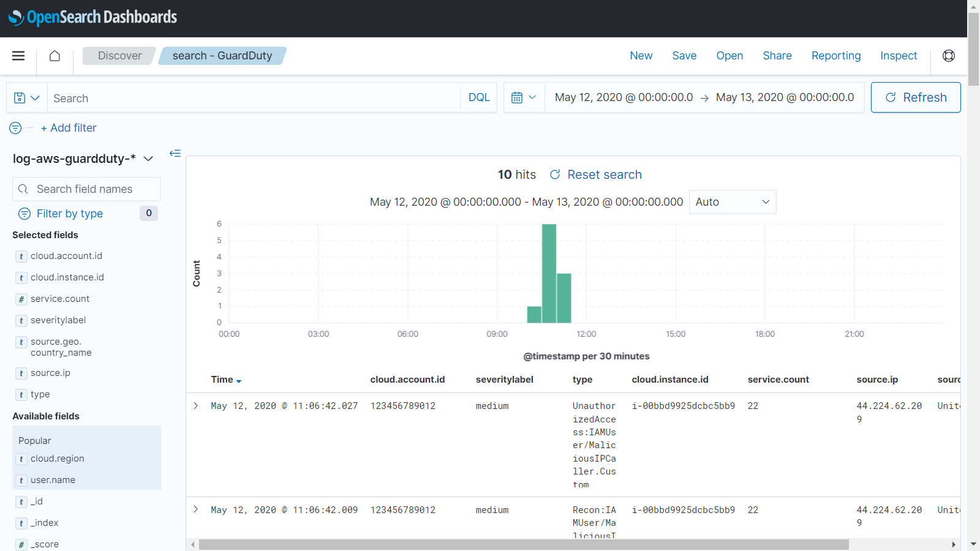The width and height of the screenshot is (980, 551).
Task: Click the help lifebuoy icon
Action: pyautogui.click(x=948, y=56)
